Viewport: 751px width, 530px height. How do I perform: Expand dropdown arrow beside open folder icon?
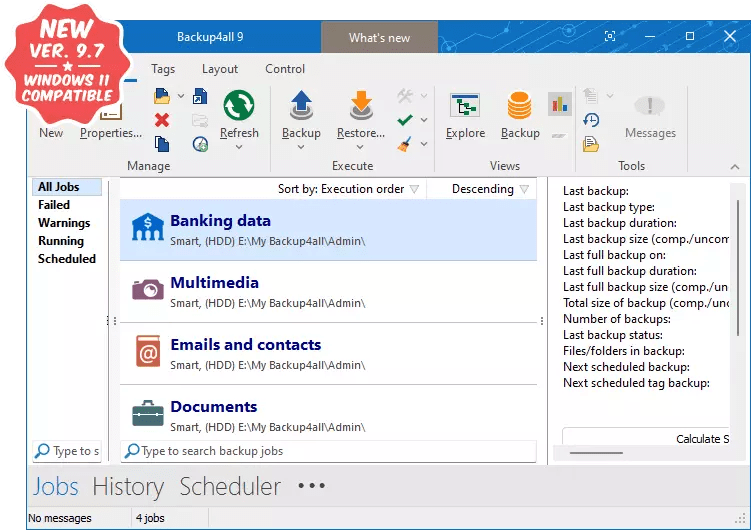tap(181, 96)
